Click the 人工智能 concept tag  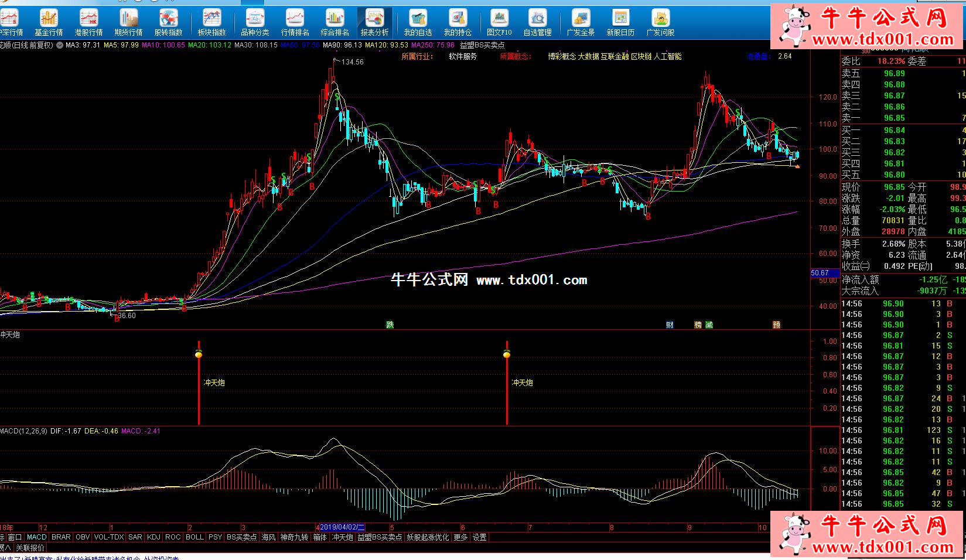pyautogui.click(x=667, y=56)
